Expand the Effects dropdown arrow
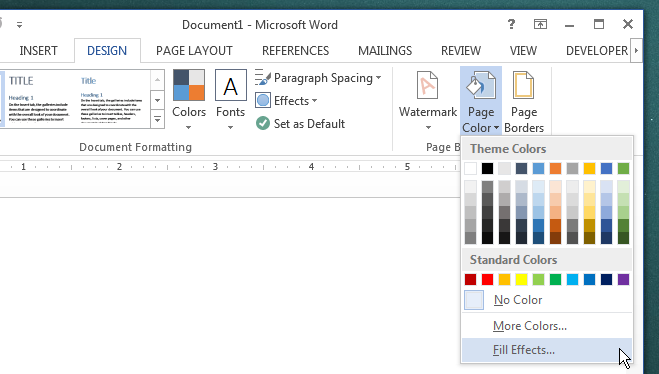This screenshot has height=374, width=659. [315, 101]
